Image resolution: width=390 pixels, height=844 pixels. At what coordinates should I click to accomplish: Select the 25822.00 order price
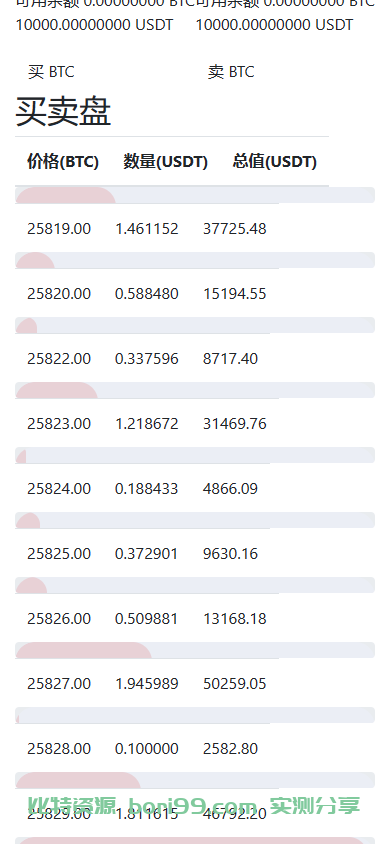(59, 358)
